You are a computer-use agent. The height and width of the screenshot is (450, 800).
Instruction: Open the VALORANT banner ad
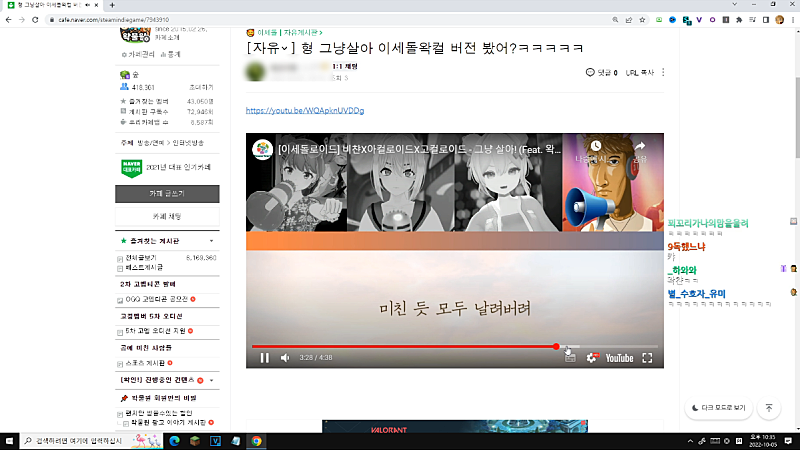click(x=455, y=427)
